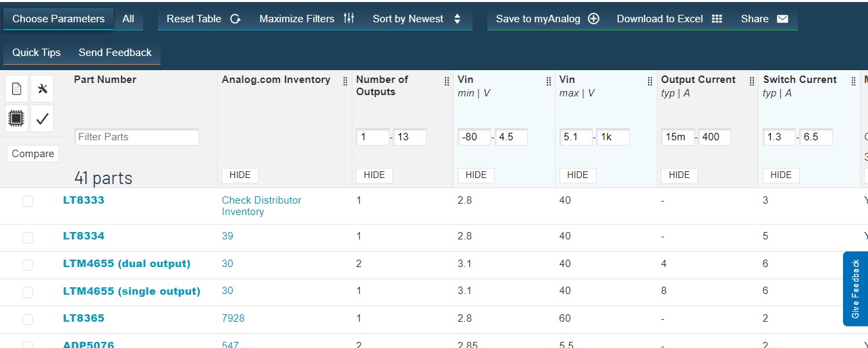The image size is (868, 348).
Task: Click the Compare button
Action: 33,154
